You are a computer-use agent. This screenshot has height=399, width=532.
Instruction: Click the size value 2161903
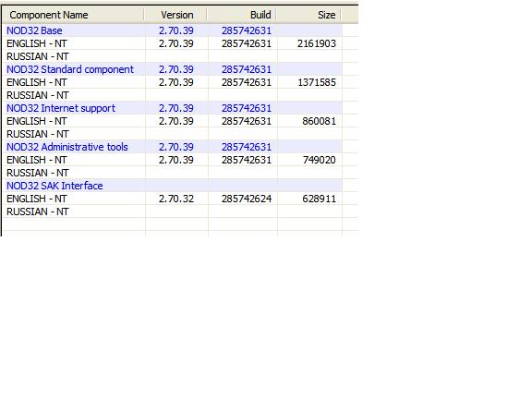(x=317, y=43)
